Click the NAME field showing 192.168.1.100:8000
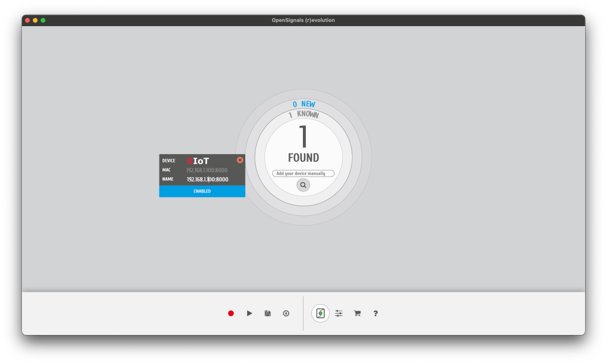This screenshot has width=607, height=364. point(207,179)
